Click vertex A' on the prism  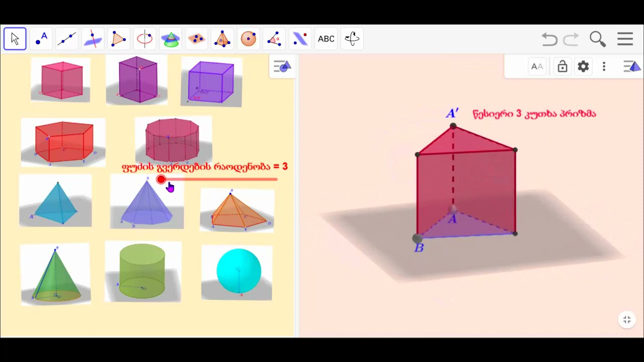(453, 126)
